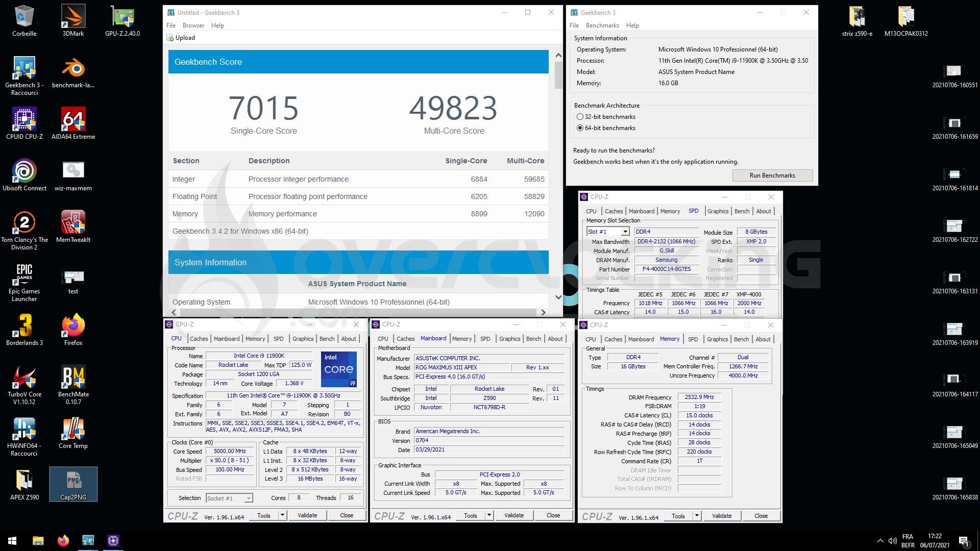Launch Core Temp desktop icon
The width and height of the screenshot is (980, 551).
73,433
